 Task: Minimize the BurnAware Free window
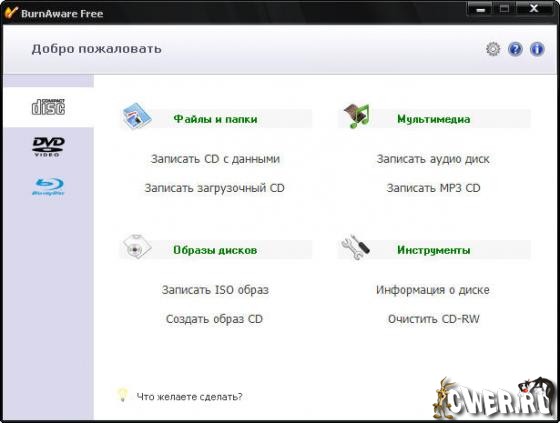click(x=480, y=9)
